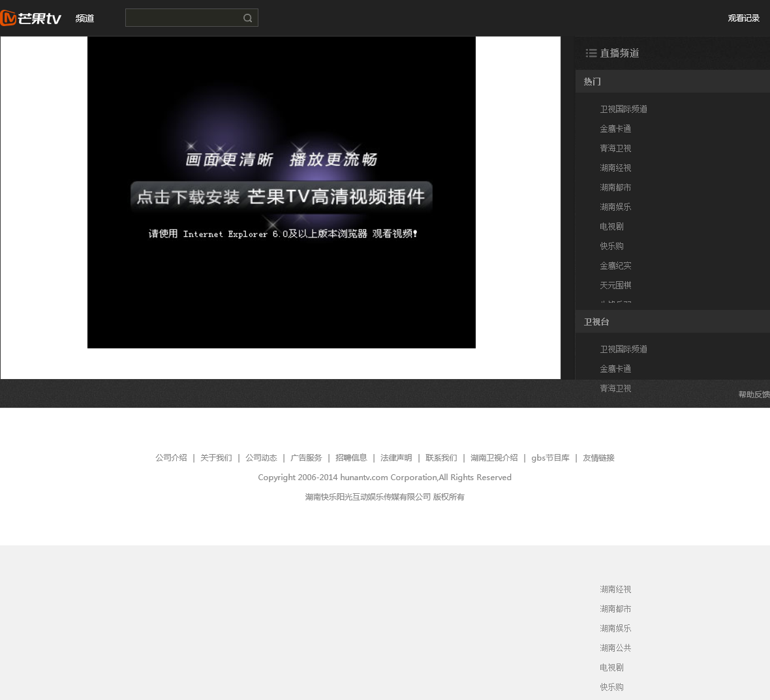Screen dimensions: 770x700
Task: Expand the 卫视台 channel section
Action: (673, 322)
